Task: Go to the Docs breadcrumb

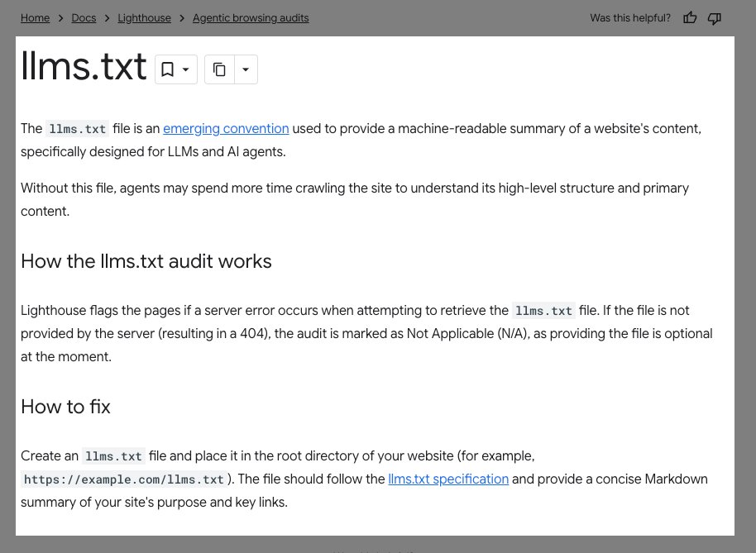Action: (x=84, y=18)
